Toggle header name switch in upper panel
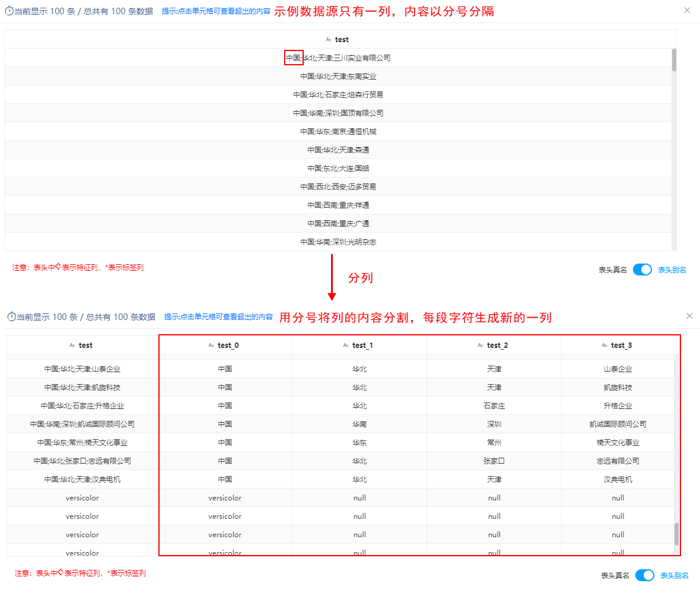700x596 pixels. (x=642, y=270)
